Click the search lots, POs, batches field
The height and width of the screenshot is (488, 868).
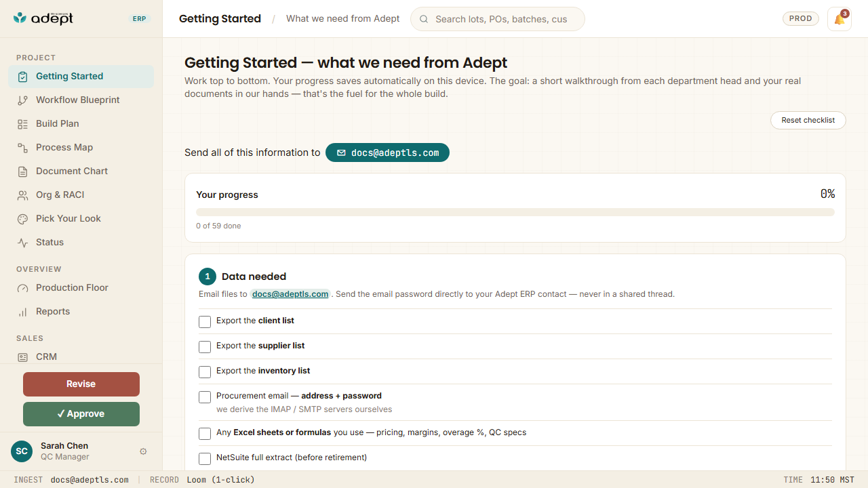498,19
